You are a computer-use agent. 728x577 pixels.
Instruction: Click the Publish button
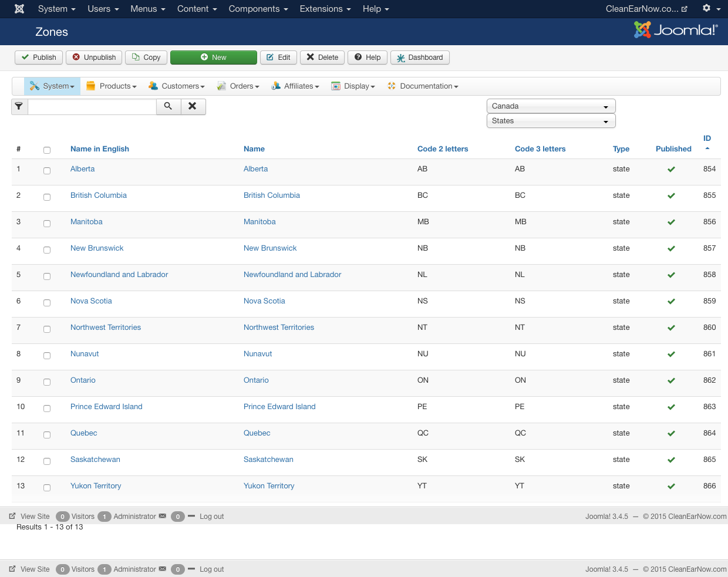[39, 58]
